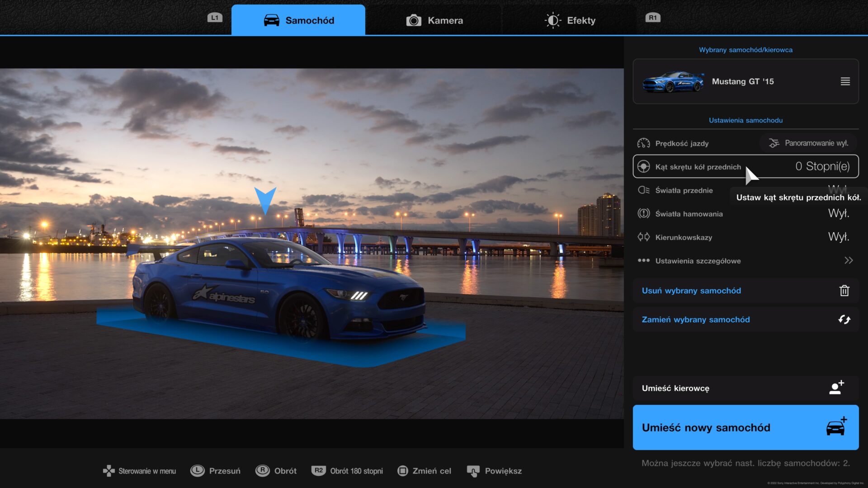Open the Efekty tab
Screen dimensions: 868x488
570,20
